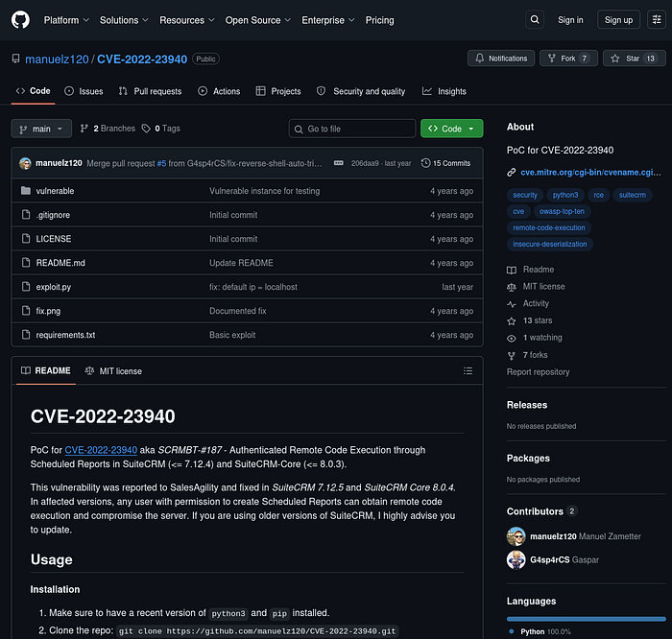This screenshot has width=672, height=639.
Task: Open requirements.txt file
Action: (x=65, y=335)
